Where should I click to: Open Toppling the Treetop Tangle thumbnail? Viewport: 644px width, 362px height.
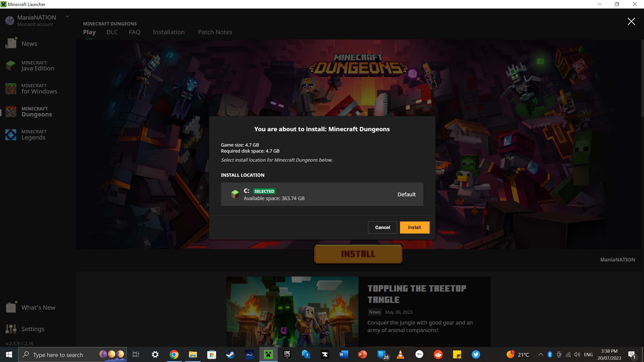pos(292,312)
